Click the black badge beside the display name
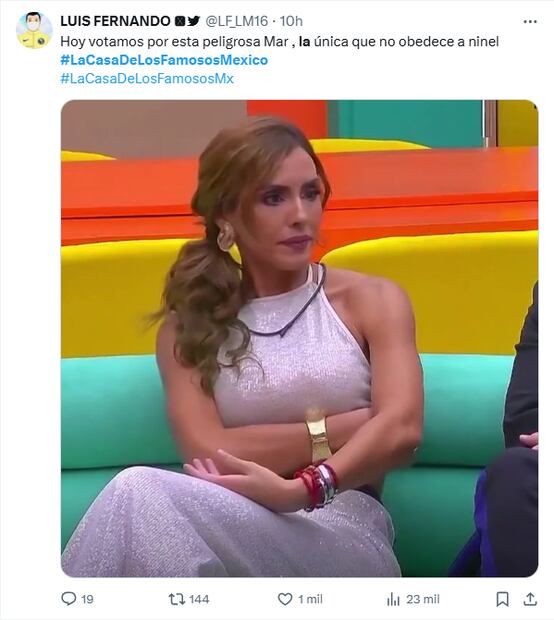Screen dimensions: 554x620 coord(180,21)
